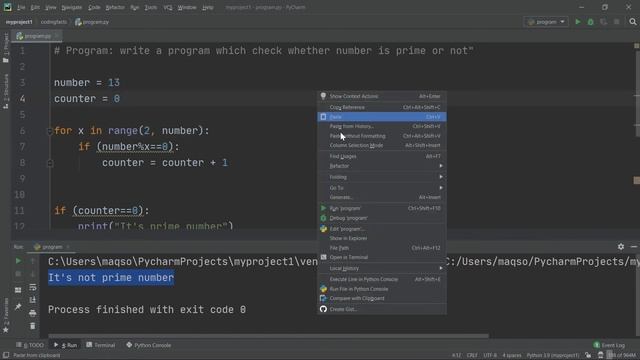Screen dimensions: 640x360
Task: Click Restore Layout icon in Run panel
Action: point(18,290)
